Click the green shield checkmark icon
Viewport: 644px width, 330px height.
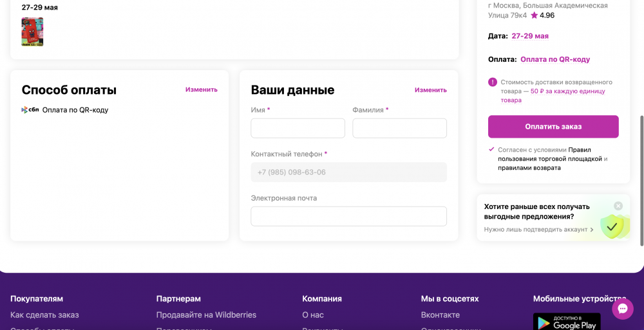pyautogui.click(x=612, y=226)
